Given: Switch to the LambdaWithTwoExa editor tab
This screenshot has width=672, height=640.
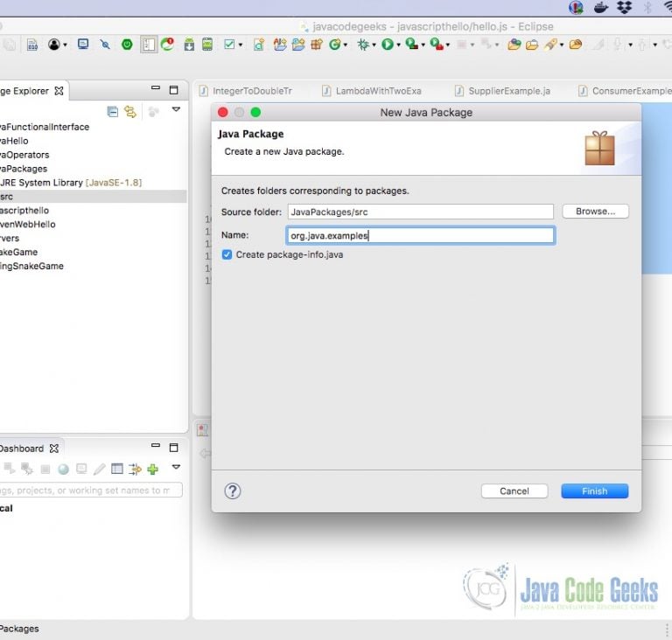Looking at the screenshot, I should [372, 91].
